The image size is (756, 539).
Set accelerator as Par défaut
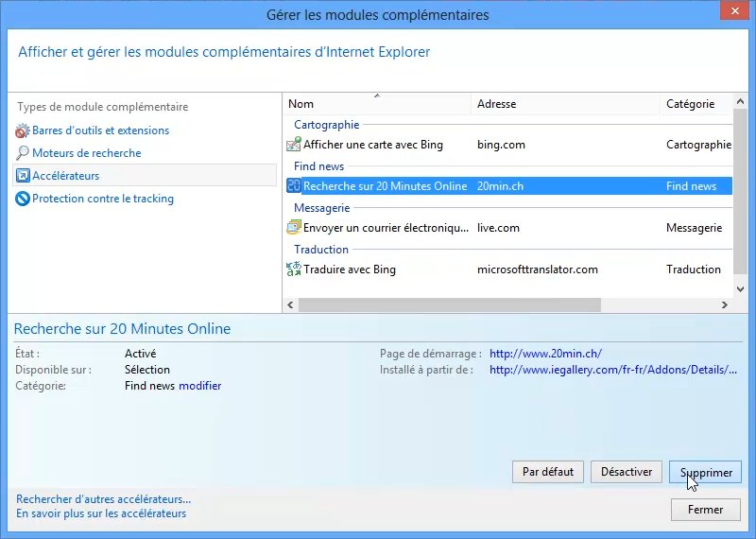547,472
